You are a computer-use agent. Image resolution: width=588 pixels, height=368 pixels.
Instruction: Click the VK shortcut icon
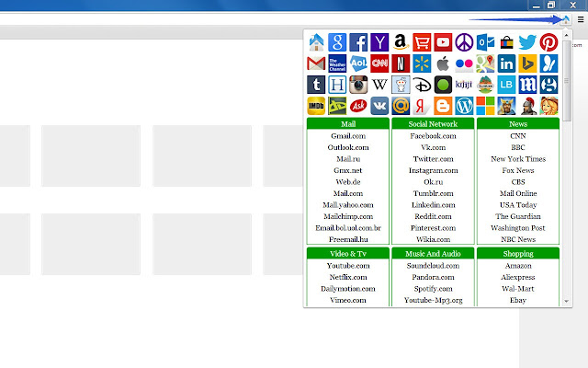coord(379,106)
